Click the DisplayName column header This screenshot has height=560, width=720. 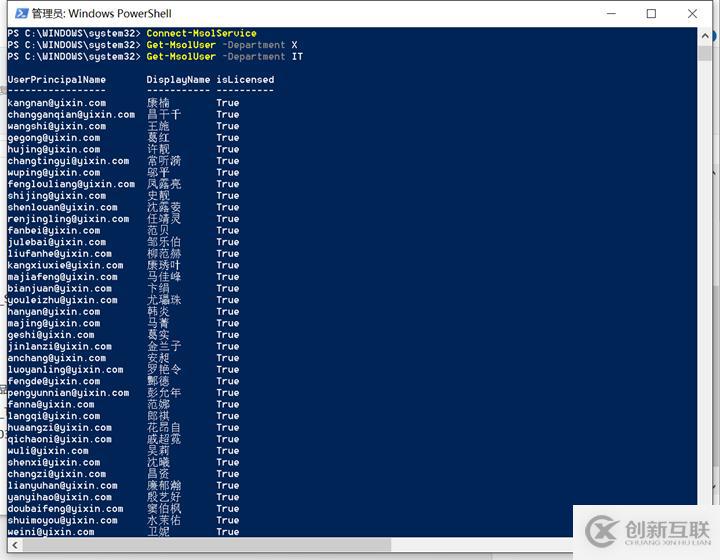178,80
